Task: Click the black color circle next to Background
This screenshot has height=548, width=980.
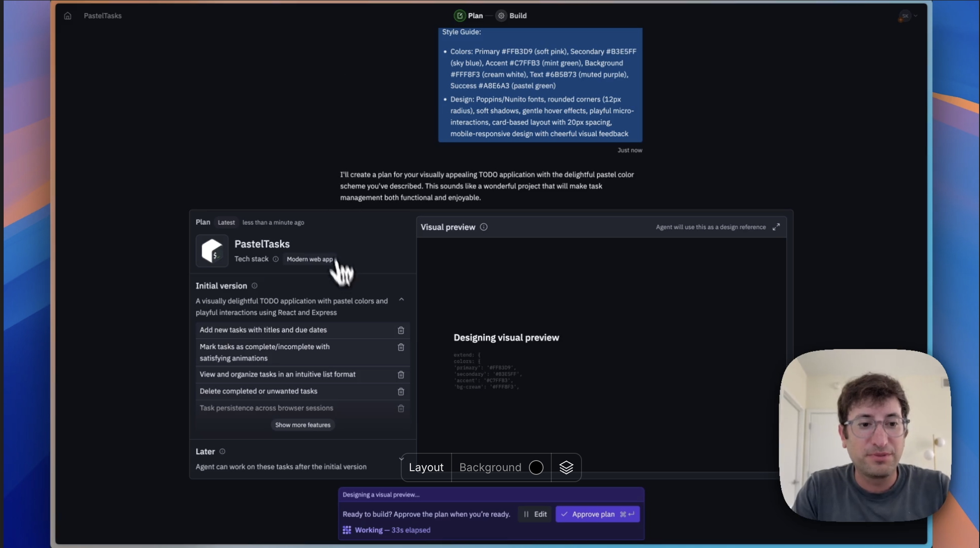Action: click(535, 467)
